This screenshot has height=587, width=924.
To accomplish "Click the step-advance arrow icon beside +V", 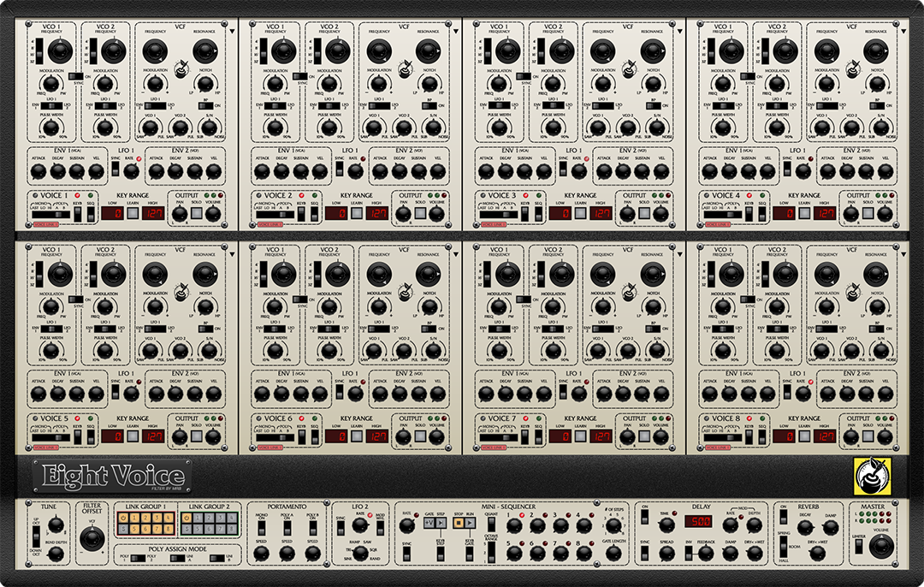I will pos(441,523).
